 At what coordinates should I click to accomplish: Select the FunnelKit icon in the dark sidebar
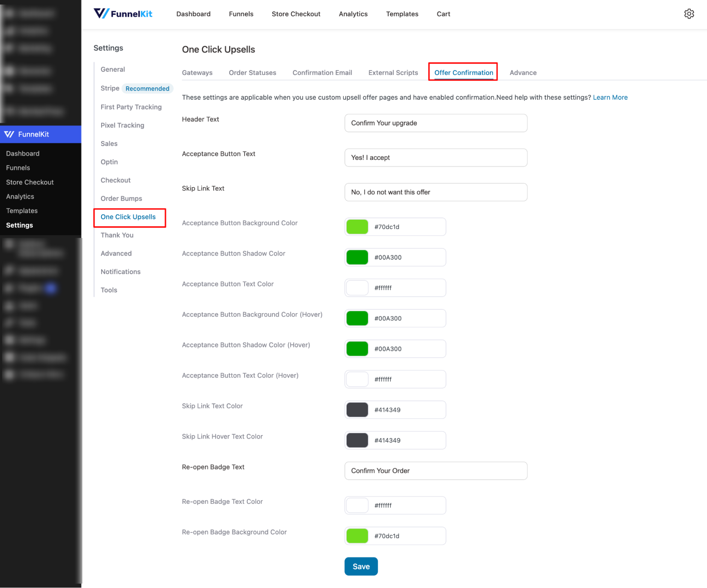[10, 134]
